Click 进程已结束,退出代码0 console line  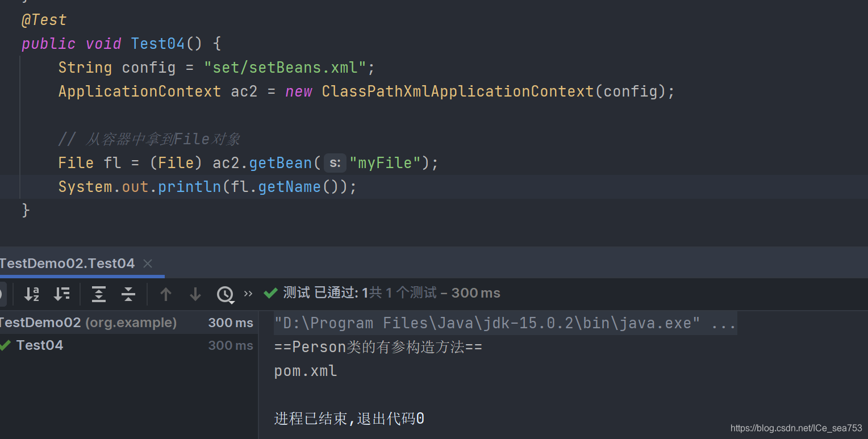[x=349, y=419]
